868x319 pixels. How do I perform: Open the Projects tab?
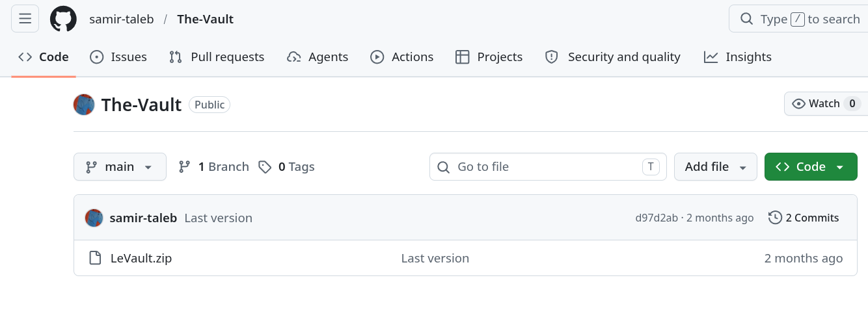click(x=489, y=57)
